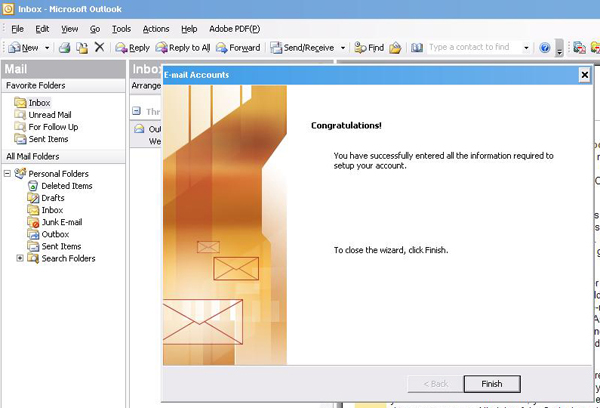
Task: Click the Find toolbar button
Action: pyautogui.click(x=369, y=47)
